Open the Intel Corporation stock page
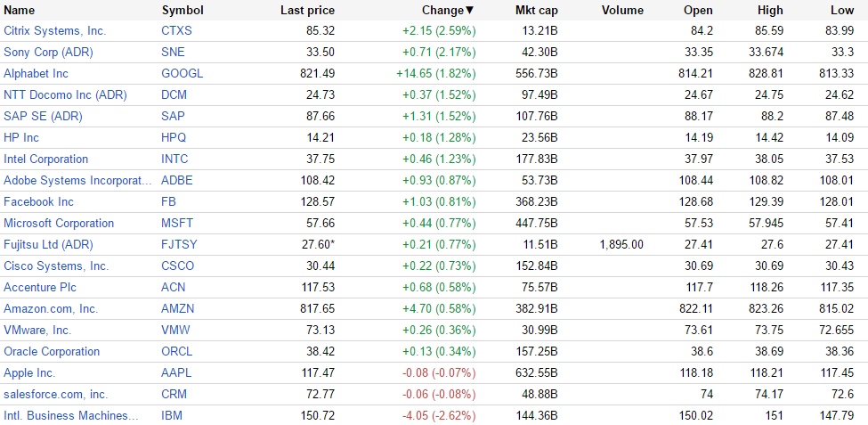This screenshot has width=868, height=425. pyautogui.click(x=46, y=159)
